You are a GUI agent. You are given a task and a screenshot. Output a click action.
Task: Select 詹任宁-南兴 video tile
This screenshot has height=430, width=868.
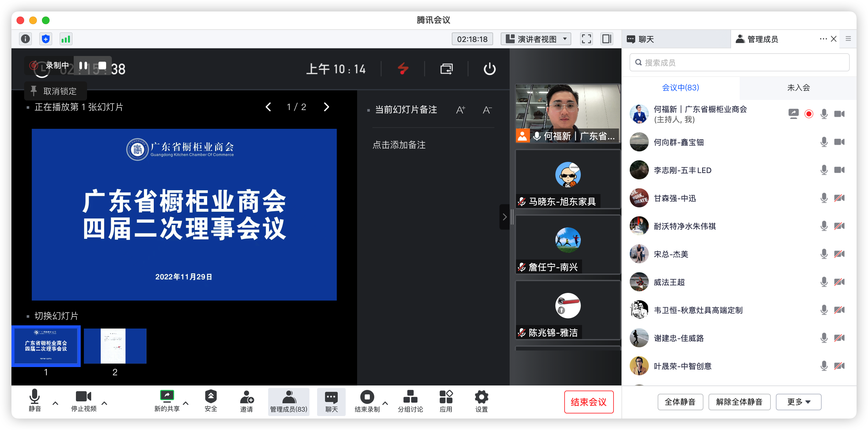(x=568, y=245)
